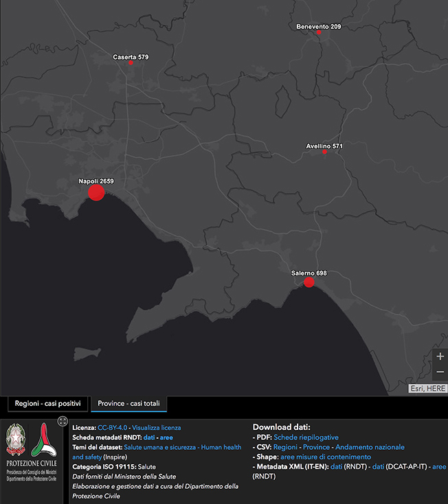Zoom in with the plus button

pyautogui.click(x=440, y=356)
